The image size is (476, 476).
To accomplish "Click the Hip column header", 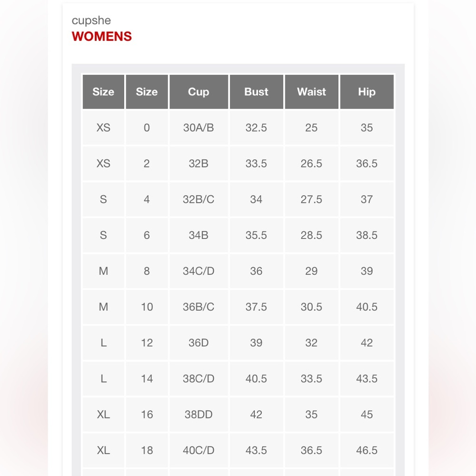I will 367,92.
